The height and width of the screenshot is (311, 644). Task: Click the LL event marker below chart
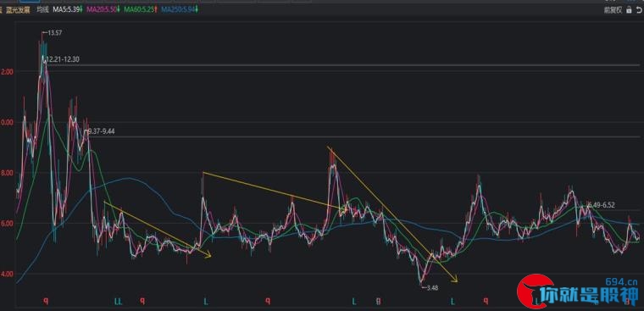118,302
